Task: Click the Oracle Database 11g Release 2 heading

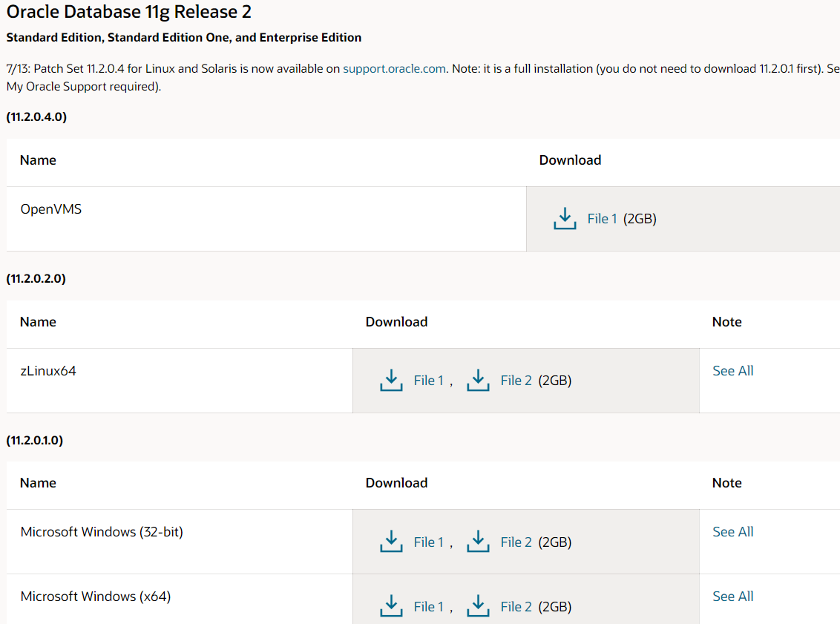Action: coord(128,12)
